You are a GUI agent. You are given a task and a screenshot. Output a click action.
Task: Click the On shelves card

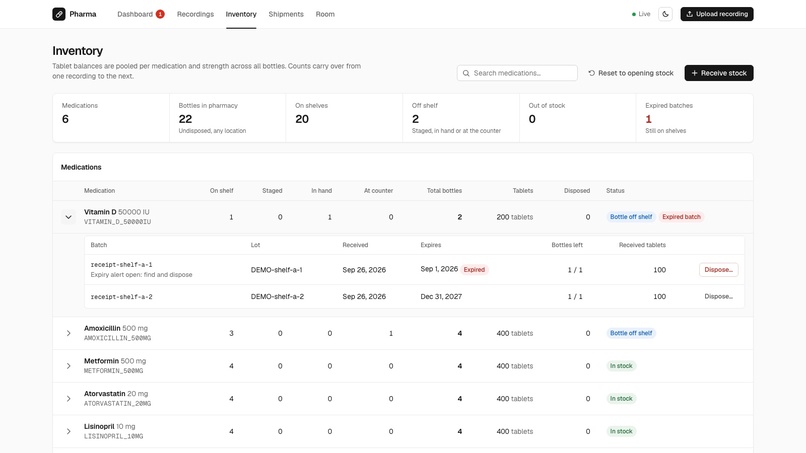[x=344, y=118]
